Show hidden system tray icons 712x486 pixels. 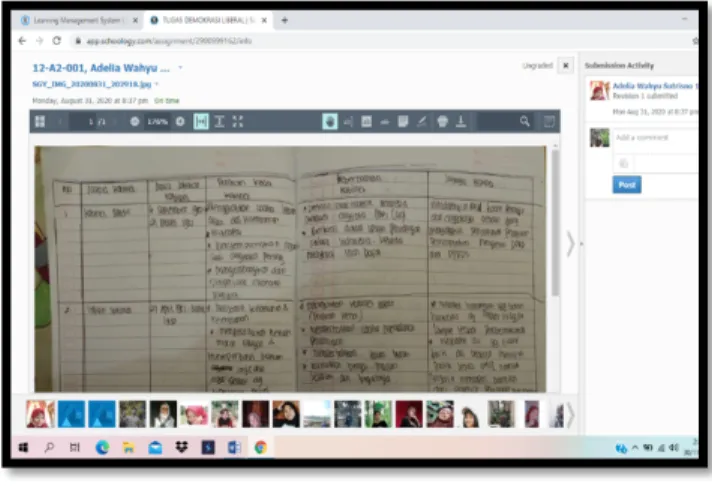[635, 448]
